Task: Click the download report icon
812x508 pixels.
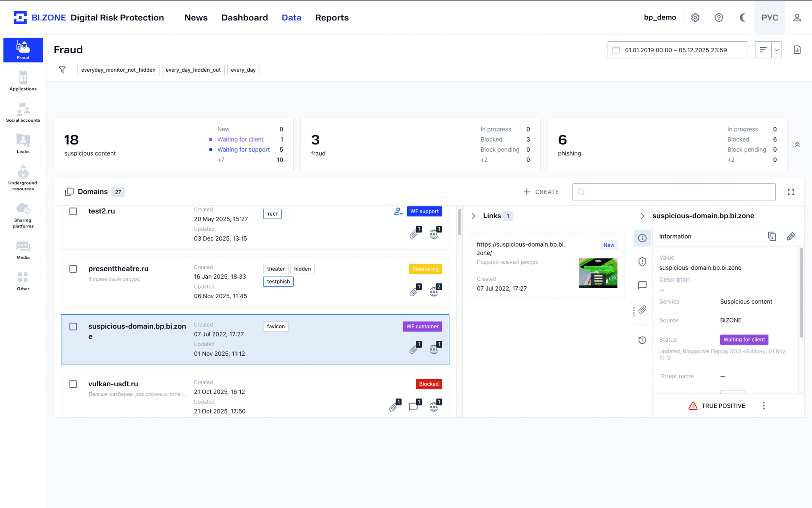Action: [797, 50]
